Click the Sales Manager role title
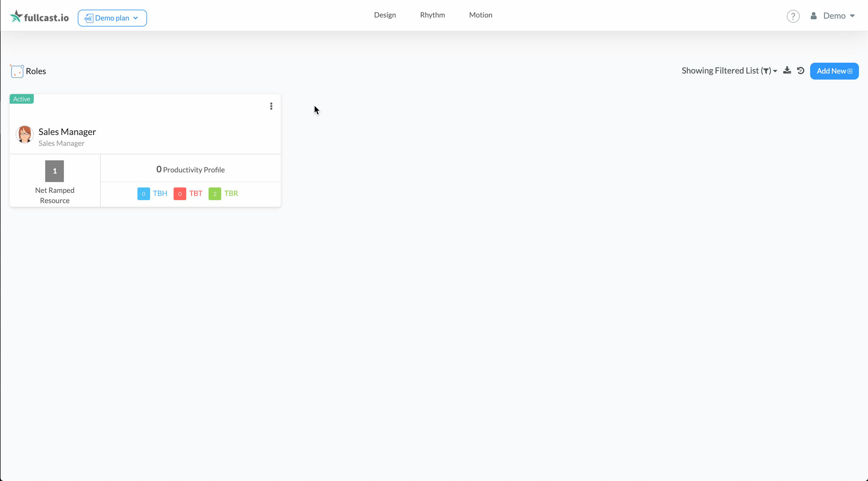Screen dimensions: 868x481 point(67,132)
